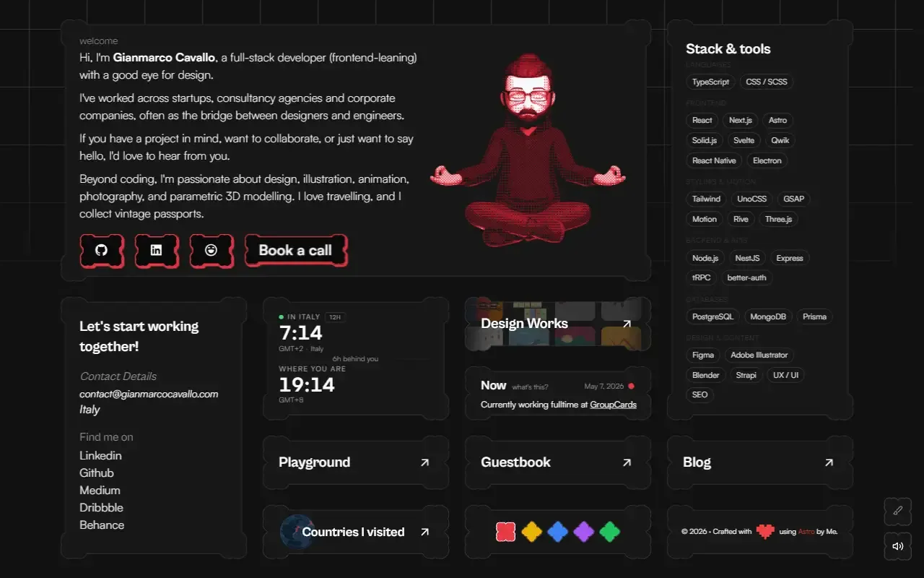Open the GroupCards link
Screen dimensions: 924x578
(613, 405)
